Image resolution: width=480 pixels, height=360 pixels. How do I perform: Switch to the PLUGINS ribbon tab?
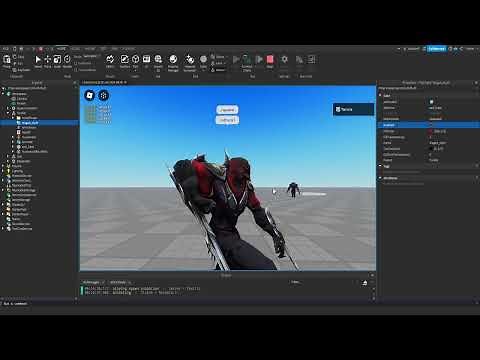128,49
